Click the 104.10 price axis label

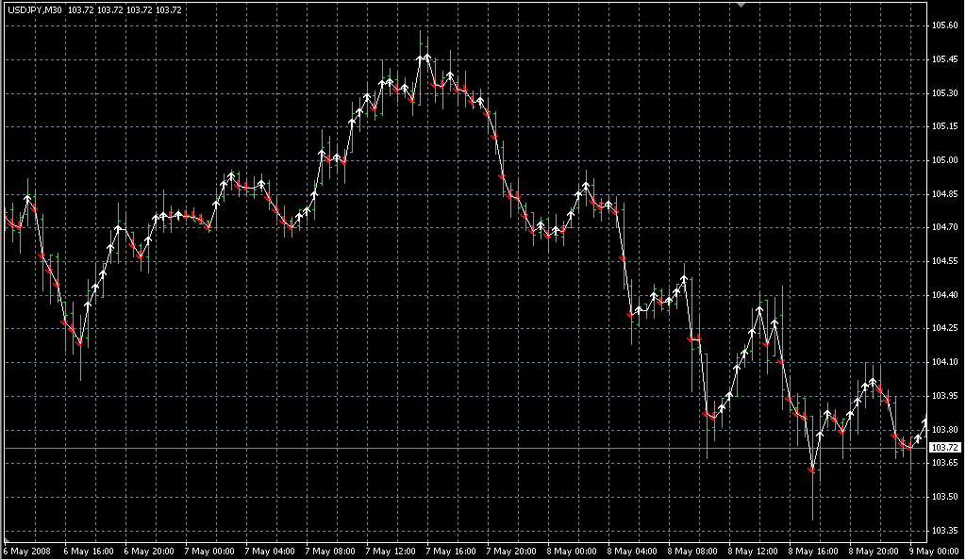coord(945,362)
